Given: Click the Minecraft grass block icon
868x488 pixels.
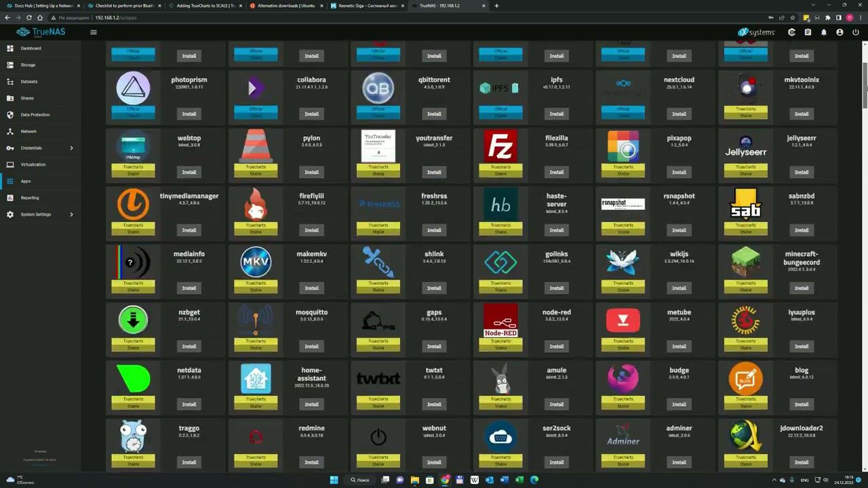Looking at the screenshot, I should click(x=746, y=262).
